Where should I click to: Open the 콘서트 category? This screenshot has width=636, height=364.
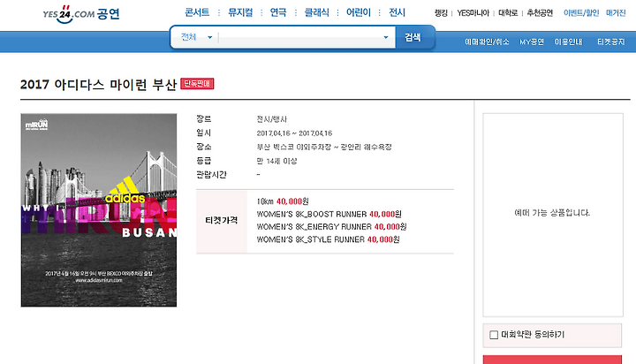pyautogui.click(x=197, y=12)
